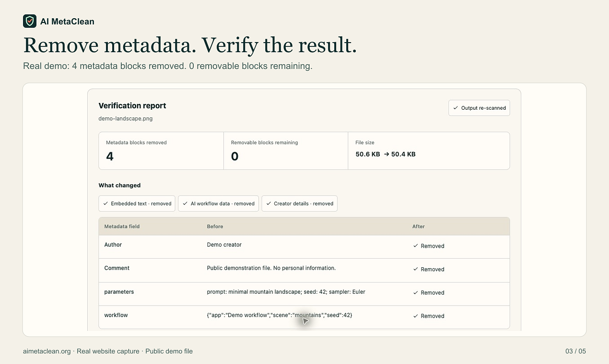Viewport: 609px width, 364px height.
Task: Click the 50.6 KB → 50.4 KB file size
Action: pos(386,154)
